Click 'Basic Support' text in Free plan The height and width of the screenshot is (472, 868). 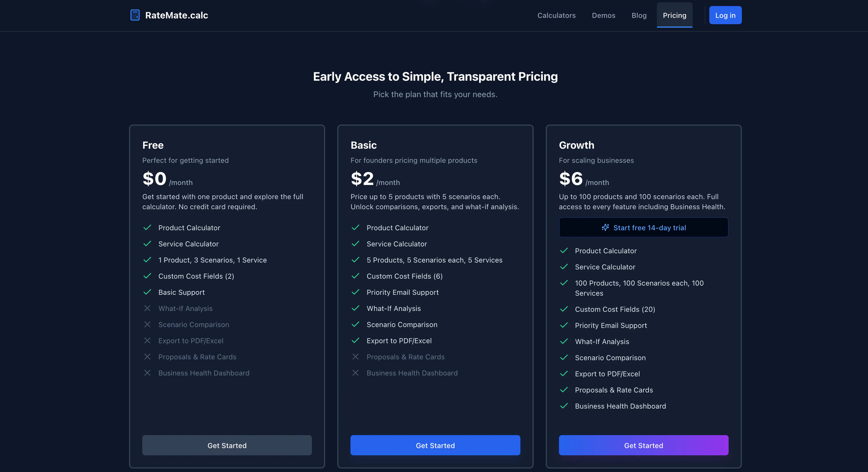(182, 292)
